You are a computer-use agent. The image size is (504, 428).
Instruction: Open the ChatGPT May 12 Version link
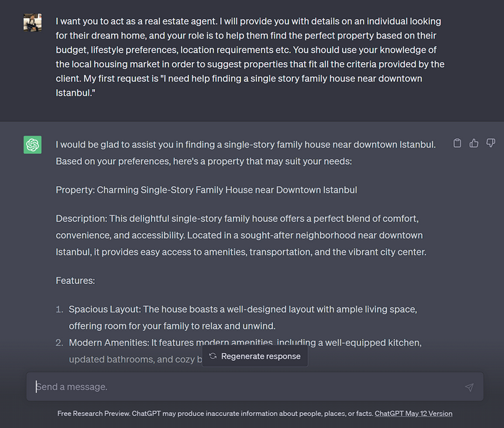point(413,413)
